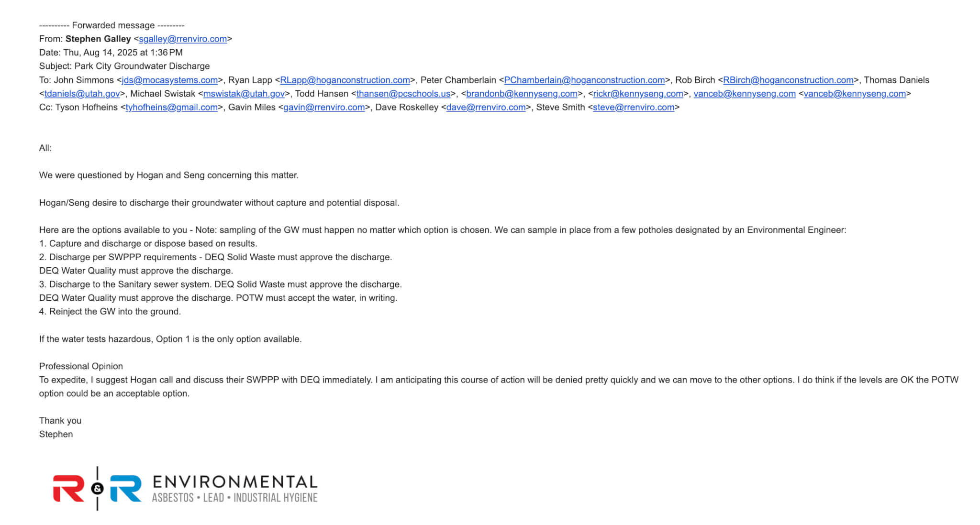Screen dimensions: 980x525
Task: Open Todd Hansen's thansen@pcschools.us link
Action: point(403,94)
